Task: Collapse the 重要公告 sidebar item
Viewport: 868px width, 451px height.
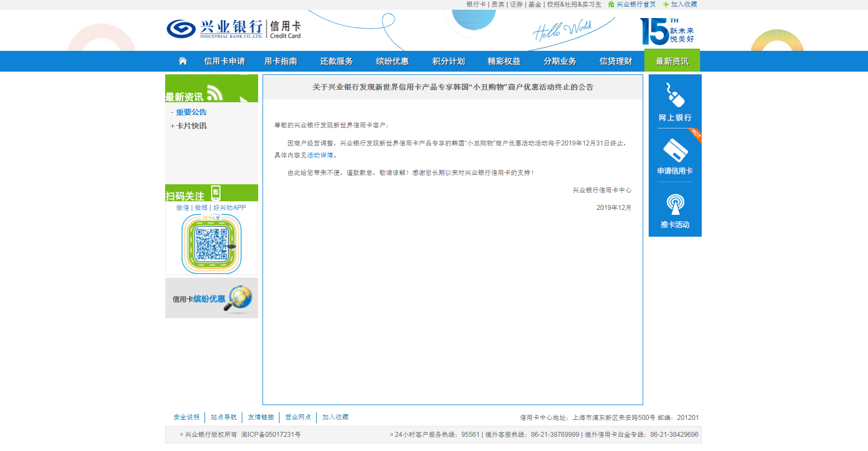Action: click(x=191, y=112)
